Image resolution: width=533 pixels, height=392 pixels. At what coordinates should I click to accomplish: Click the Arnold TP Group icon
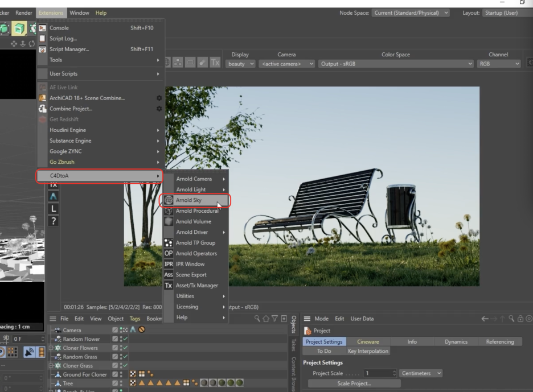pyautogui.click(x=169, y=243)
